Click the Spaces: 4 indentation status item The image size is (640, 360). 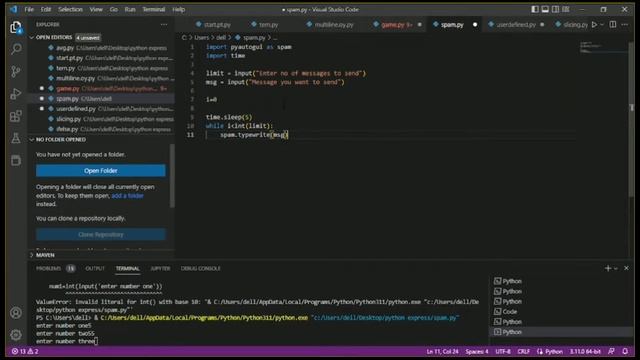(x=477, y=351)
